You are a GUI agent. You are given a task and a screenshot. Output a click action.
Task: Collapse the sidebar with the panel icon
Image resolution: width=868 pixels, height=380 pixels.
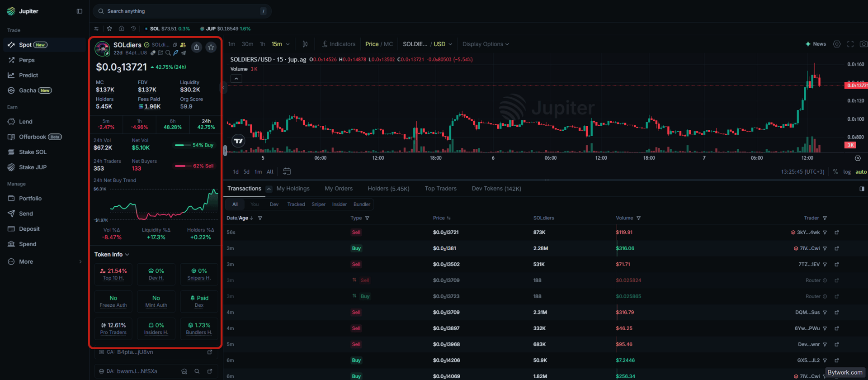80,11
